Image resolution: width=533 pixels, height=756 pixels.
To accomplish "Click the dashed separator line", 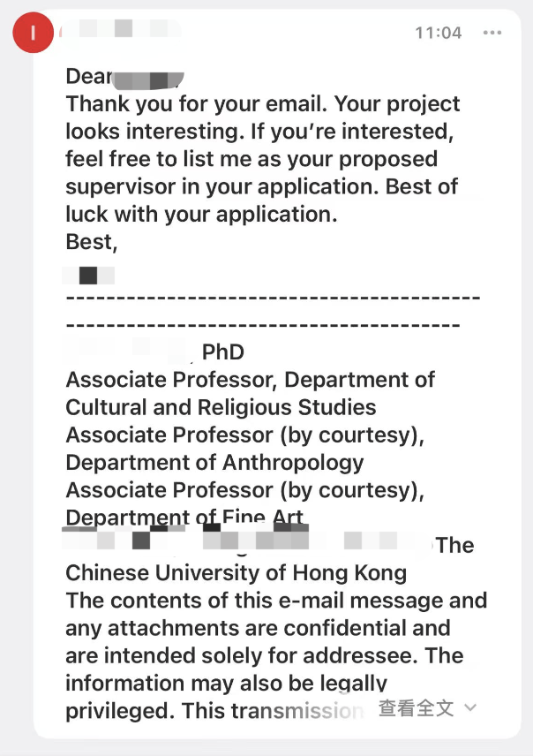I will [x=273, y=311].
